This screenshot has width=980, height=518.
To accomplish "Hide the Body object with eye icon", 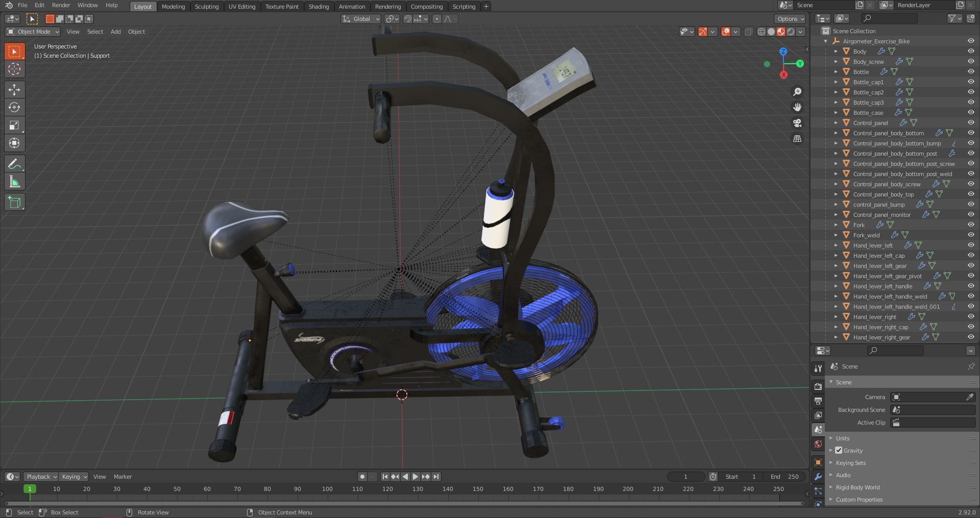I will [971, 51].
